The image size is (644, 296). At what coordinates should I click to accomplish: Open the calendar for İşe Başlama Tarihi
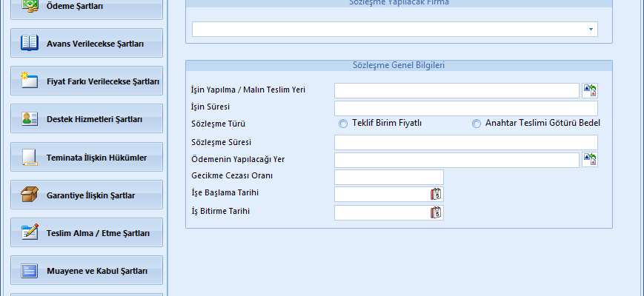point(436,195)
